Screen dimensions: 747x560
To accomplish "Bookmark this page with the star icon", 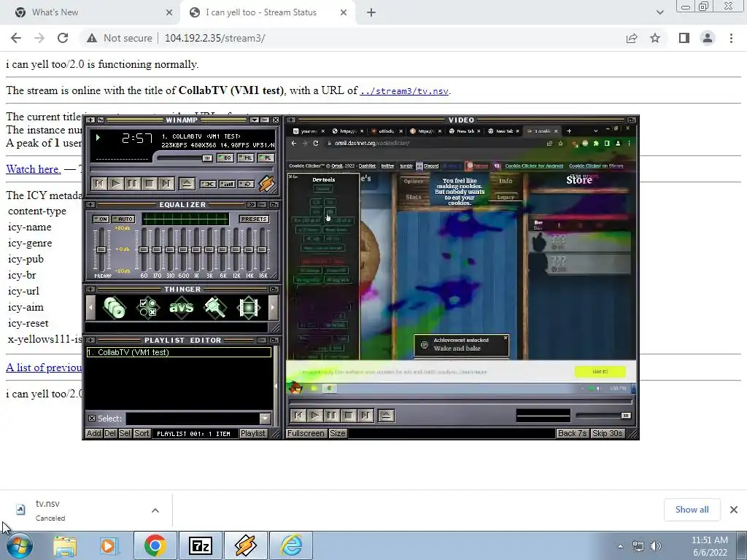I will 655,38.
